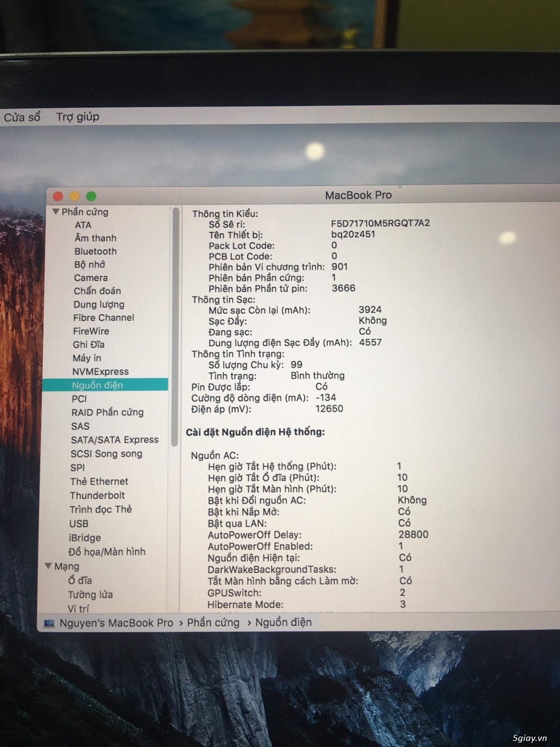Click cell revision value 3666
The width and height of the screenshot is (560, 747).
pos(343,288)
